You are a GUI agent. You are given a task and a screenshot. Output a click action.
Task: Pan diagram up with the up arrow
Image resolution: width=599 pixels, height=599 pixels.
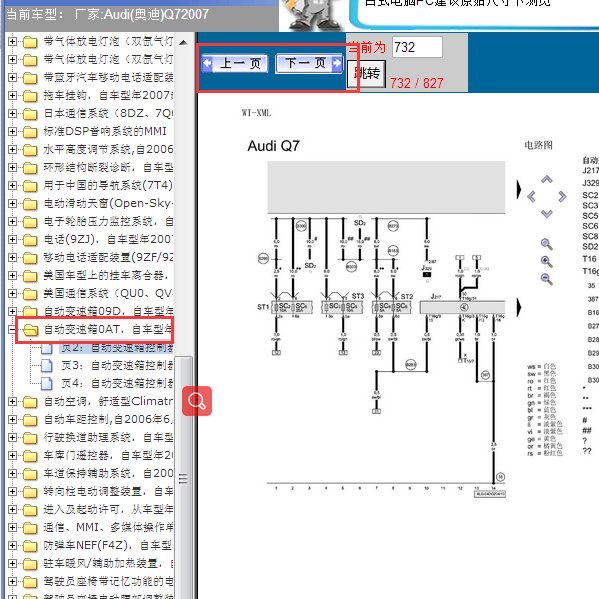tap(547, 179)
